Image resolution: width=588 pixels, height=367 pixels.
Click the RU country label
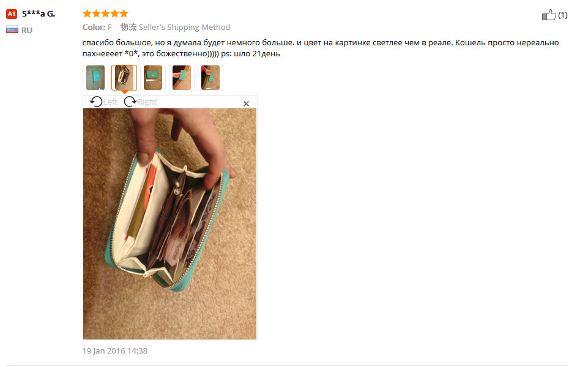coord(27,30)
